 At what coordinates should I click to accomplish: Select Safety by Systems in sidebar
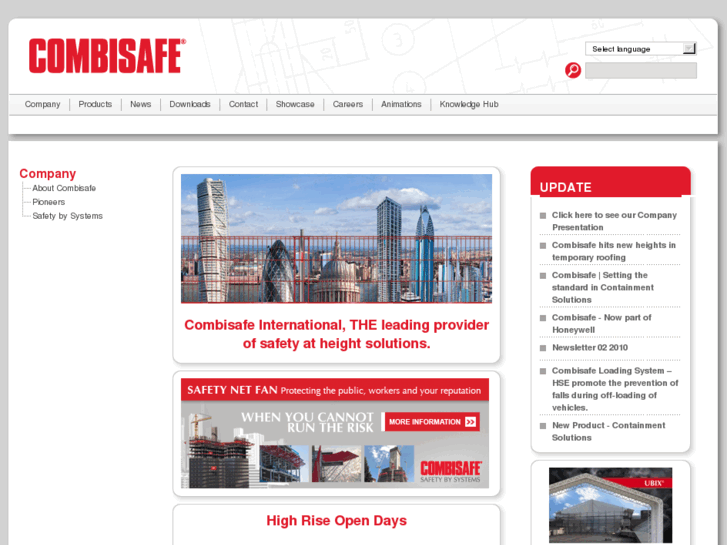click(68, 216)
